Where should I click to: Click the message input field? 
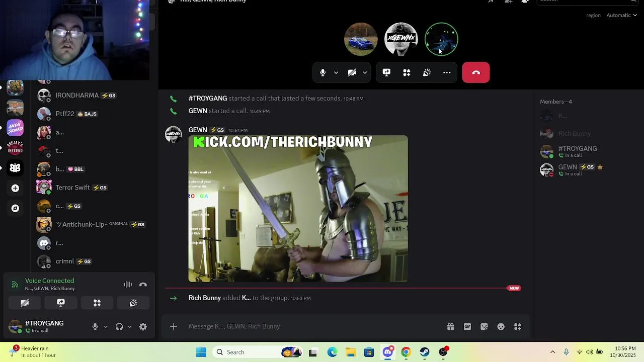tap(314, 326)
